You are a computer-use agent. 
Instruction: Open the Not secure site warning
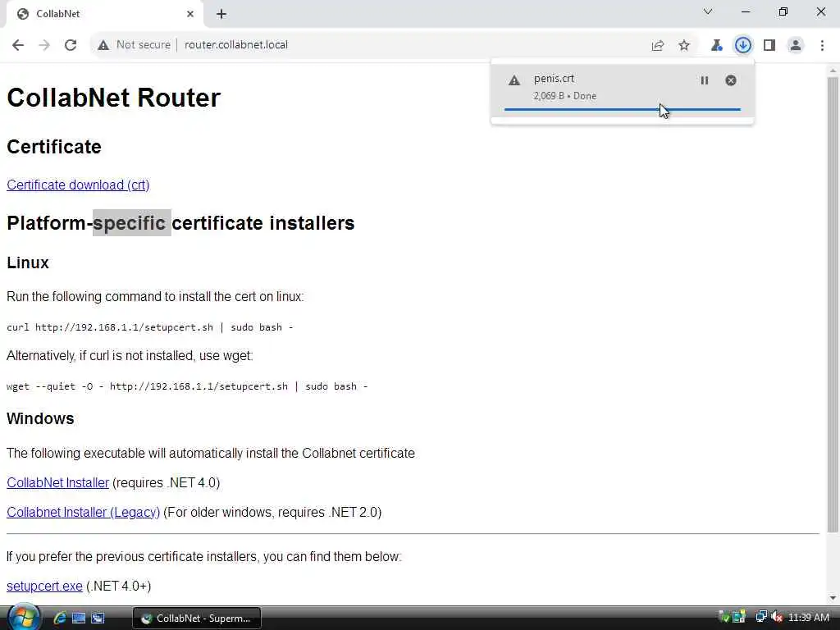(134, 45)
